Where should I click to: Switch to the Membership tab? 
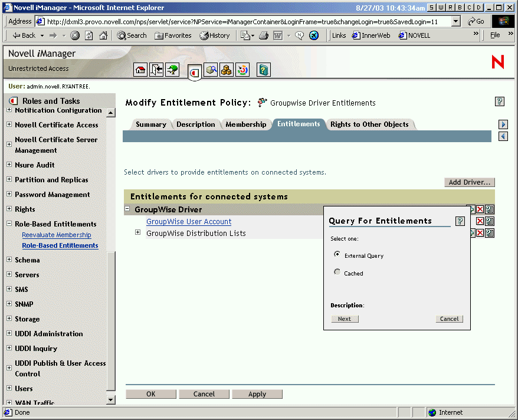[246, 124]
